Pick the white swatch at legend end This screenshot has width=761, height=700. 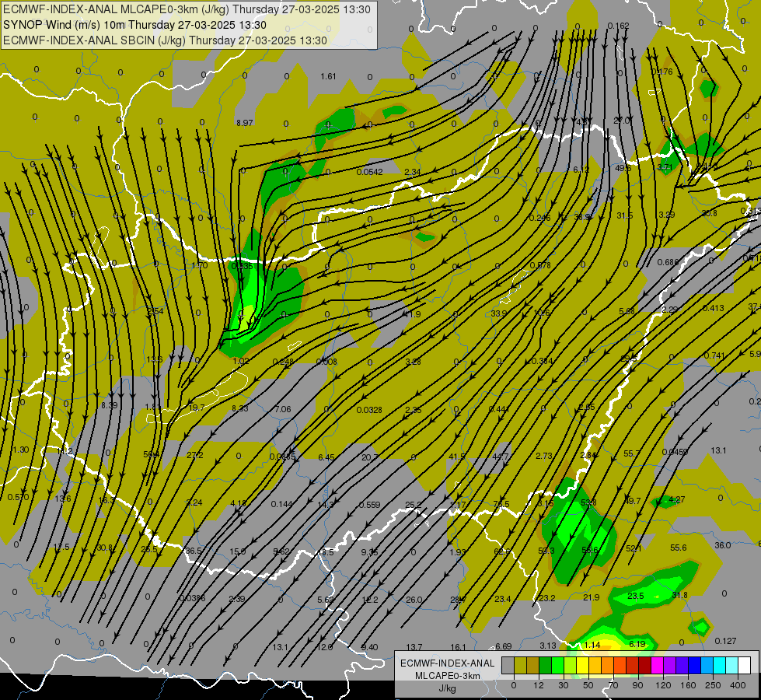click(x=744, y=666)
